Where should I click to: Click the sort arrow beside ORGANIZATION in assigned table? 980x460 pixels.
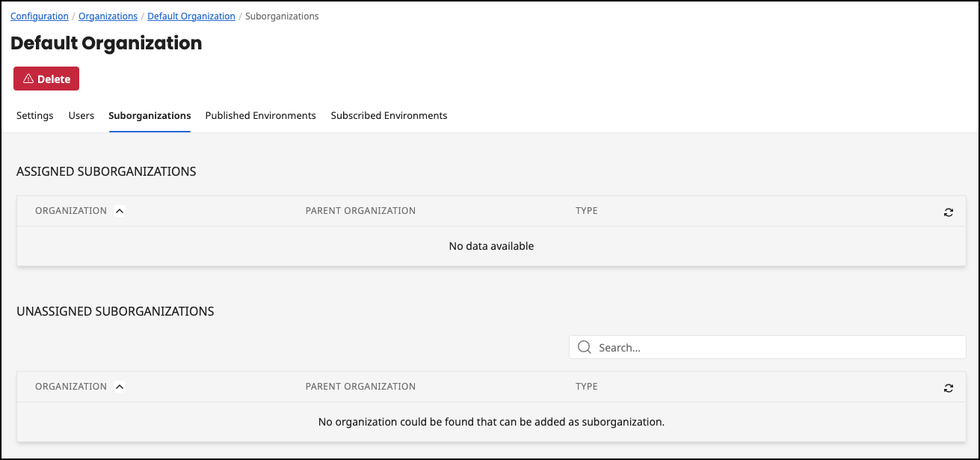(x=120, y=210)
